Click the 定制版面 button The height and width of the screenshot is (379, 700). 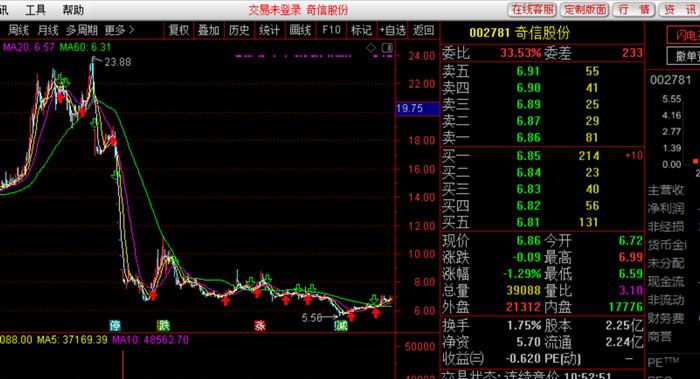[x=585, y=10]
